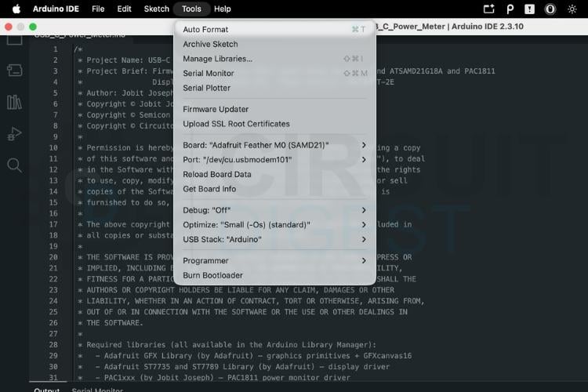This screenshot has width=588, height=392.
Task: Expand the Port /dev/cu.usbmodem101 submenu
Action: 274,160
